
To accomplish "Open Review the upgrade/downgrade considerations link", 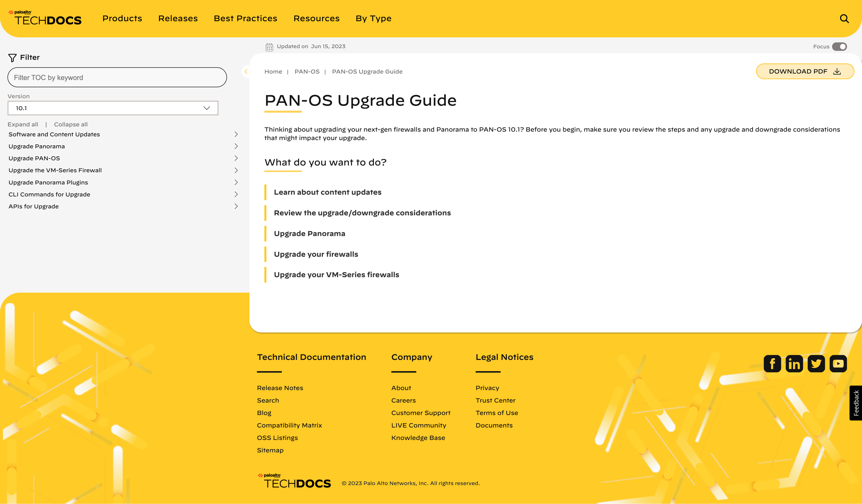I will pos(362,213).
